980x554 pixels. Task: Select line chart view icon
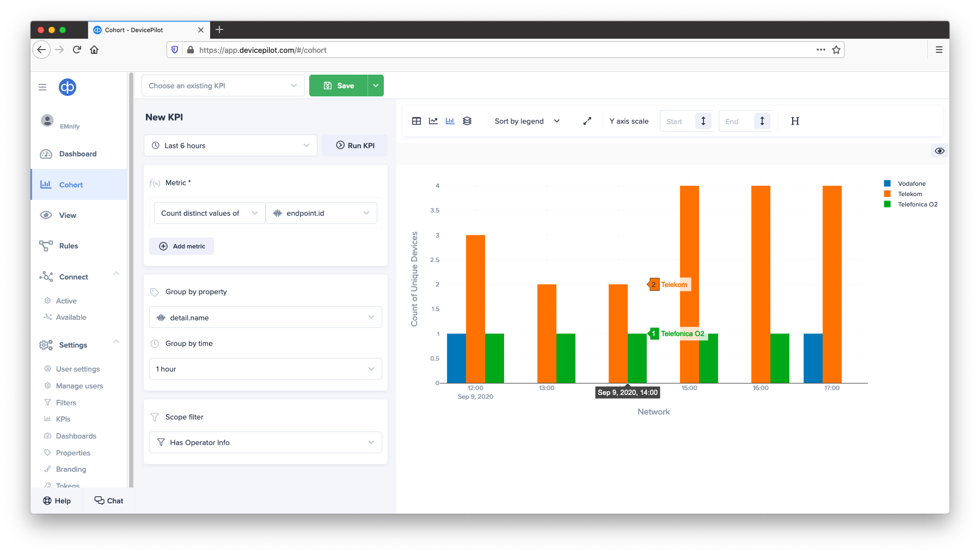(x=433, y=121)
